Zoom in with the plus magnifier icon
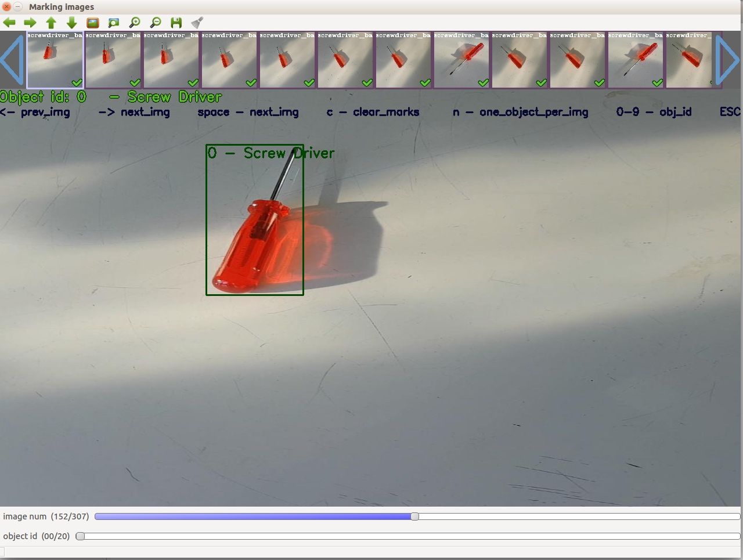Screen dimensions: 743x560 [135, 23]
